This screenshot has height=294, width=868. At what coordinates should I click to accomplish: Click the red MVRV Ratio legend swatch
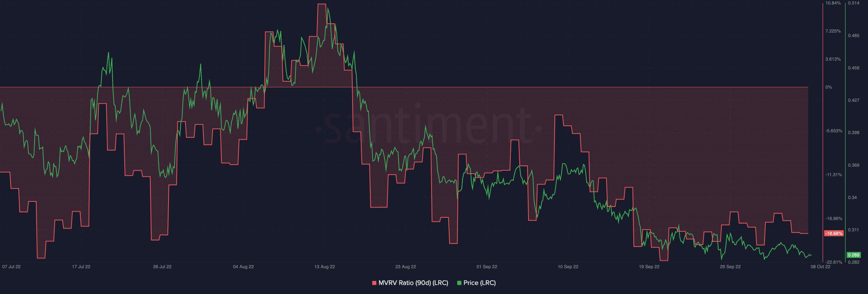pos(374,283)
